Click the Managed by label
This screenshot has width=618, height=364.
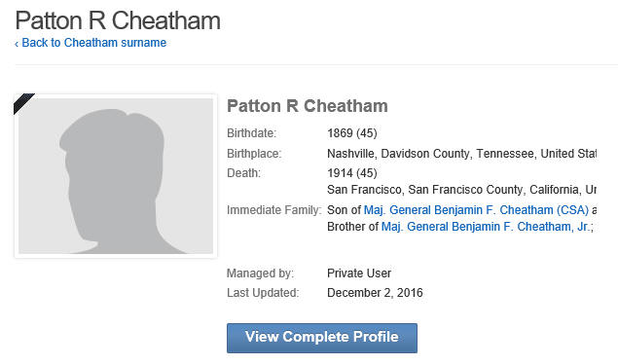[x=260, y=273]
